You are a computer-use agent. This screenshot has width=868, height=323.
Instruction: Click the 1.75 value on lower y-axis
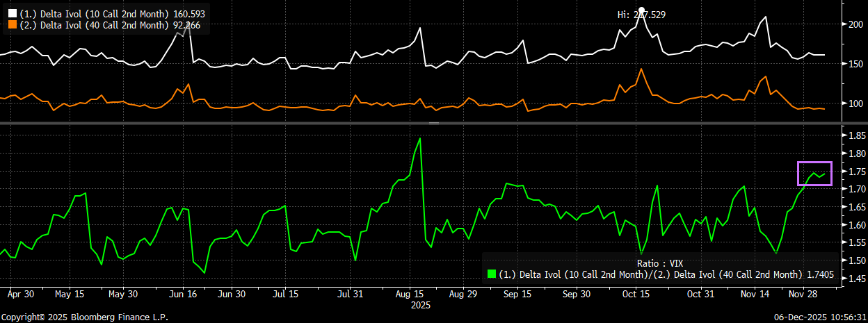855,172
